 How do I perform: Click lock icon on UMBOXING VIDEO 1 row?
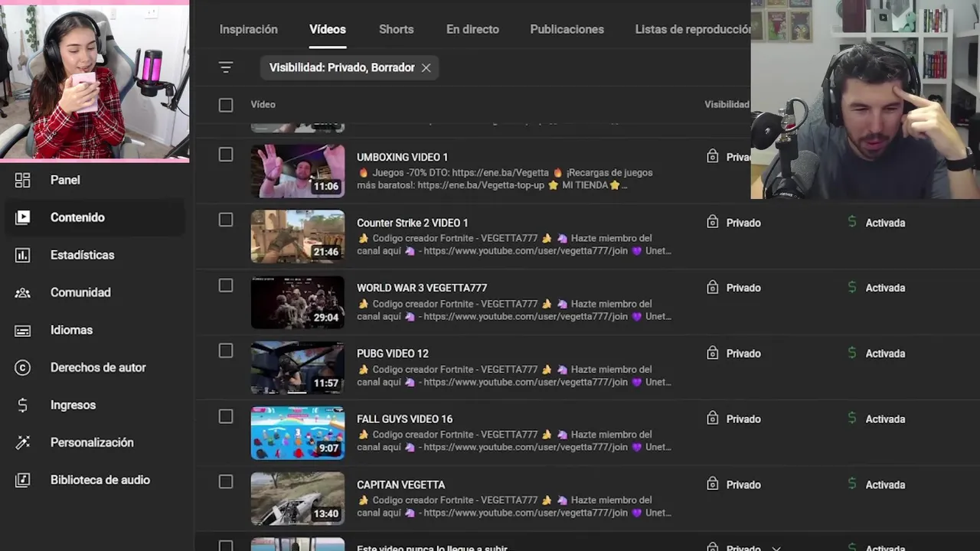click(x=712, y=156)
